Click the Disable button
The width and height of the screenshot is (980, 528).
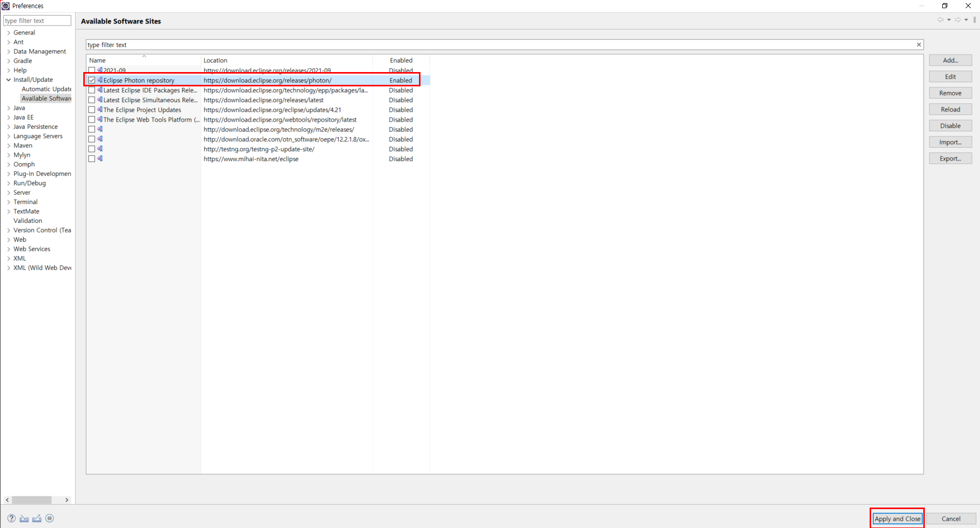tap(950, 126)
